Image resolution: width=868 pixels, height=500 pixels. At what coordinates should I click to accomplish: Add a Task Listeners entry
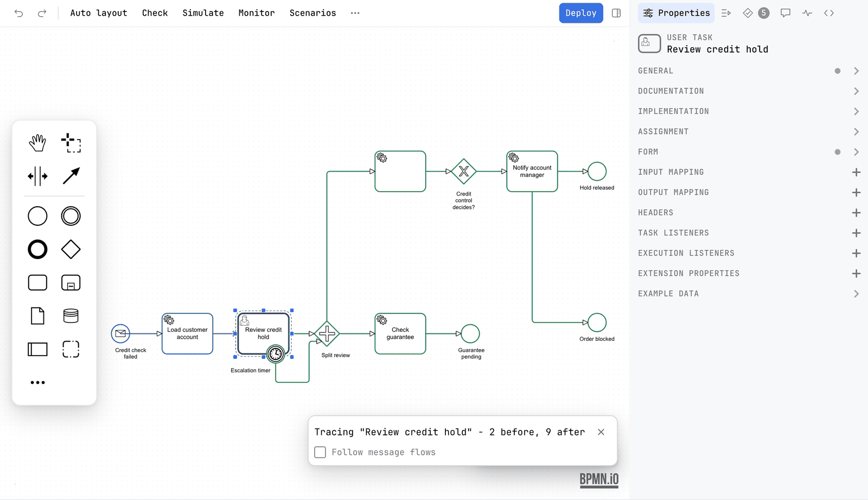(856, 233)
